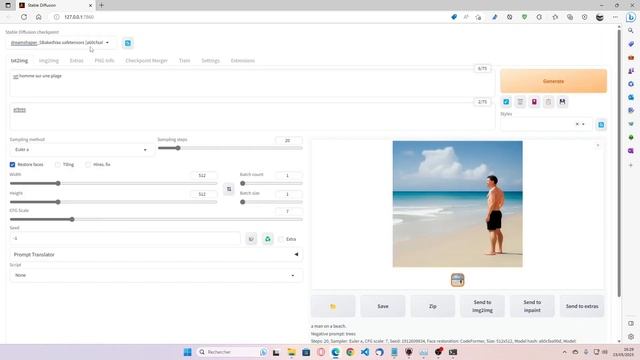Open Google Chrome from the taskbar
This screenshot has width=640, height=360.
350,352
